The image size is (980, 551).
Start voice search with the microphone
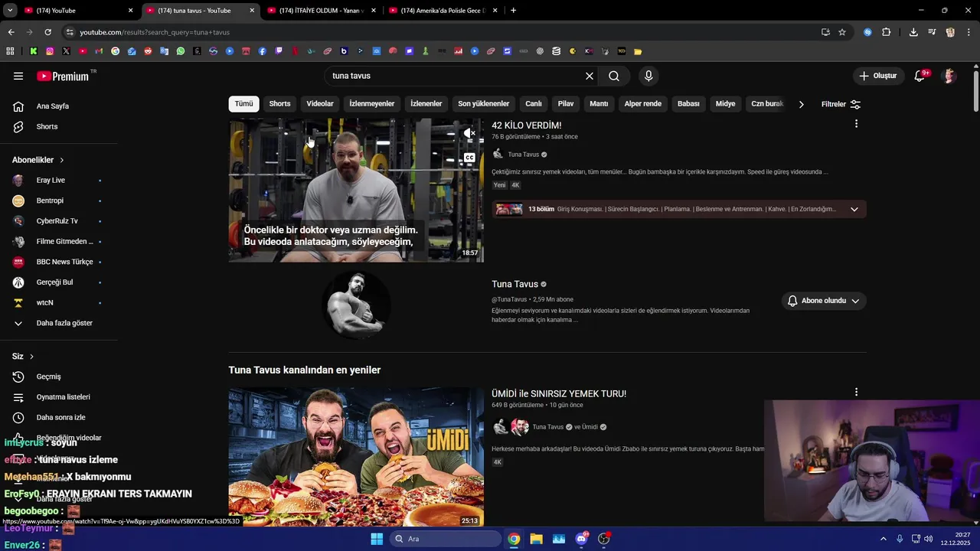coord(648,76)
